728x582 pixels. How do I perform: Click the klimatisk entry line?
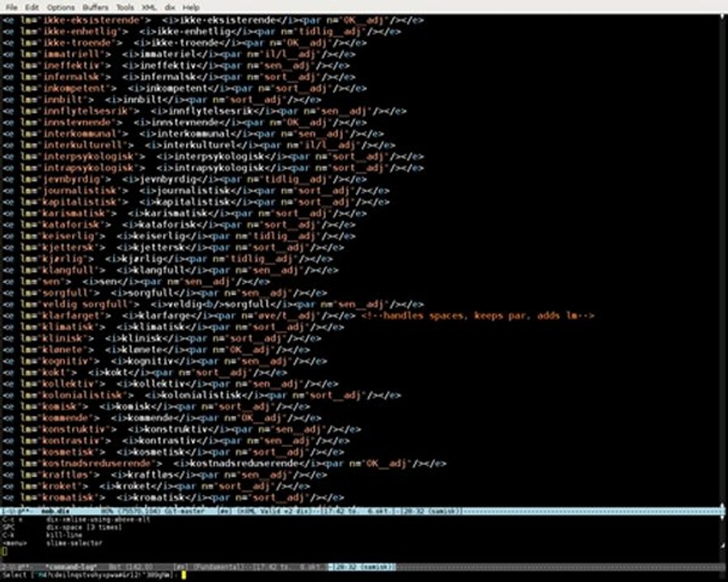tap(174, 327)
